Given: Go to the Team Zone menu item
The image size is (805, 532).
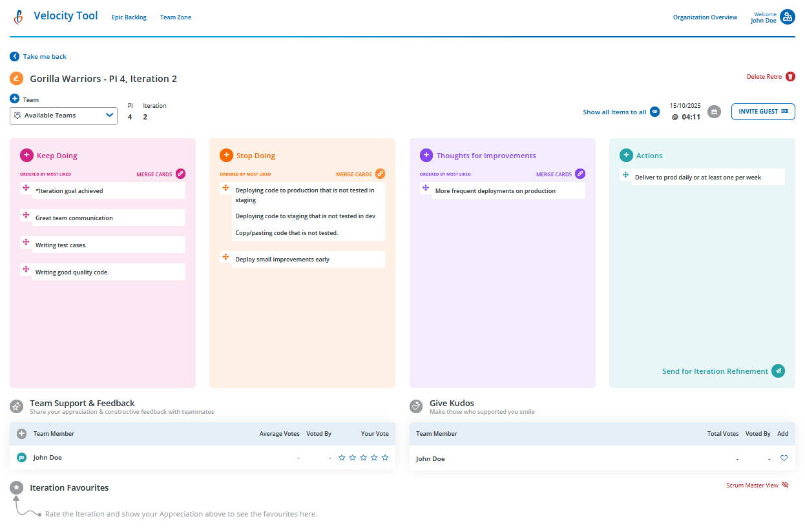Looking at the screenshot, I should pos(176,17).
